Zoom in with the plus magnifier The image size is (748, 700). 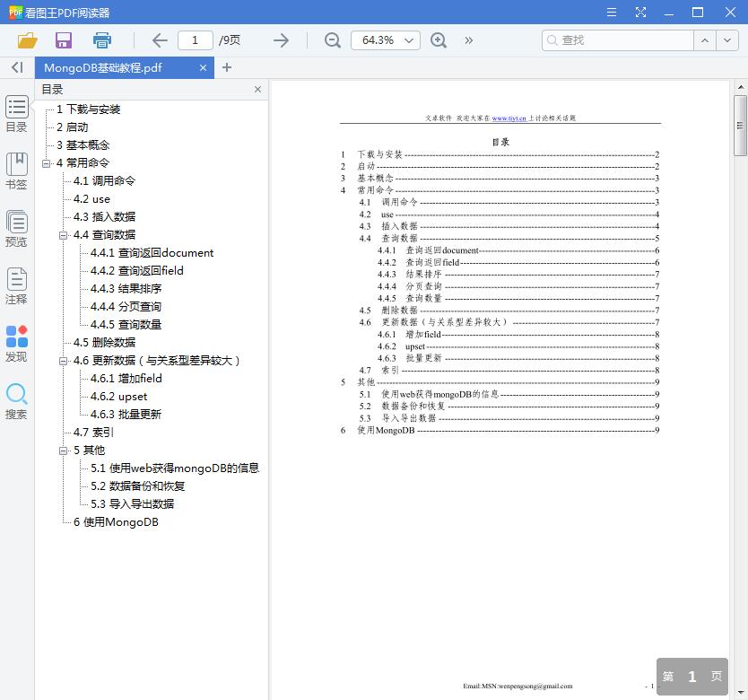(439, 40)
